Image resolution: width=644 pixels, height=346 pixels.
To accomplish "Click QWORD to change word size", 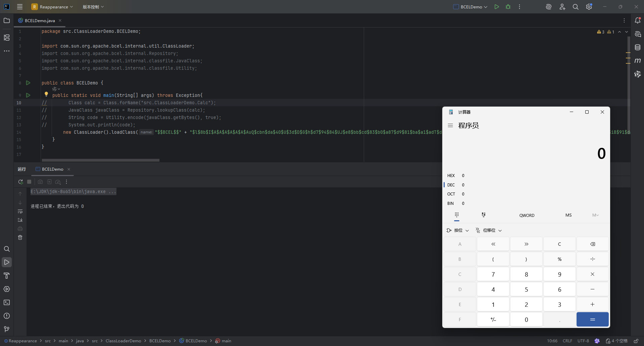I will tap(527, 215).
